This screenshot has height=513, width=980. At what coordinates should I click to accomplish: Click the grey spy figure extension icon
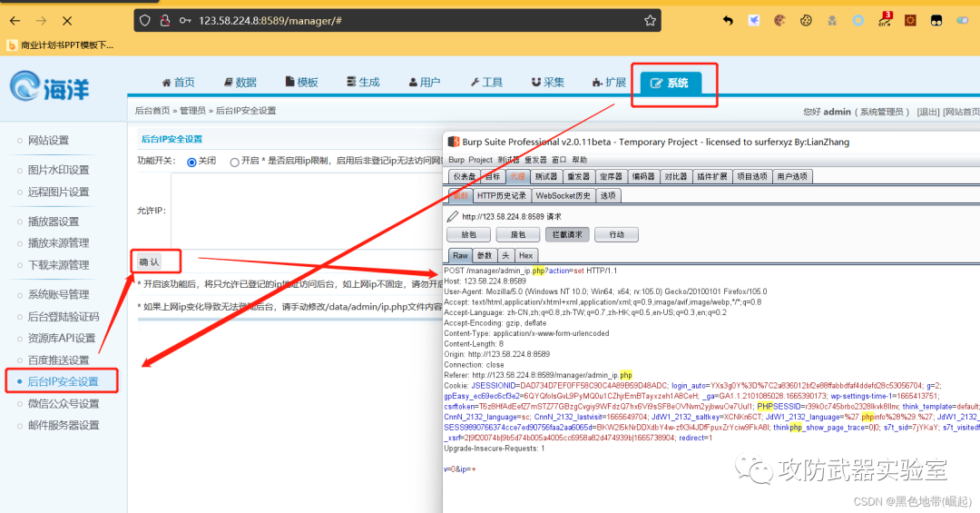click(832, 21)
